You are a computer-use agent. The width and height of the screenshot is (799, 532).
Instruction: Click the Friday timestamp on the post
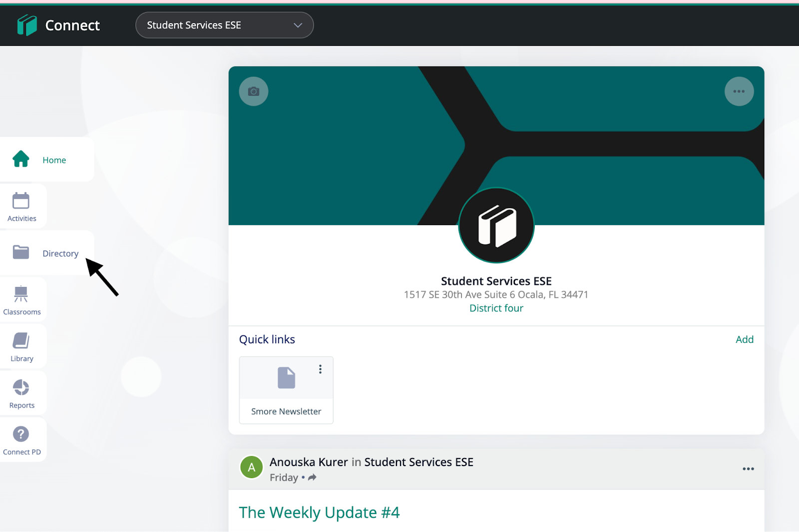click(x=284, y=478)
